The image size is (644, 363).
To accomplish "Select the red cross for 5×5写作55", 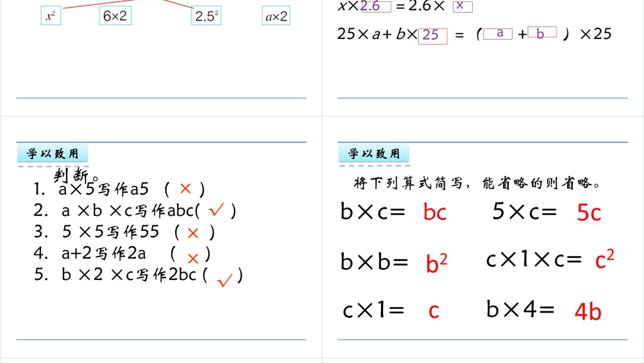I will click(x=193, y=233).
